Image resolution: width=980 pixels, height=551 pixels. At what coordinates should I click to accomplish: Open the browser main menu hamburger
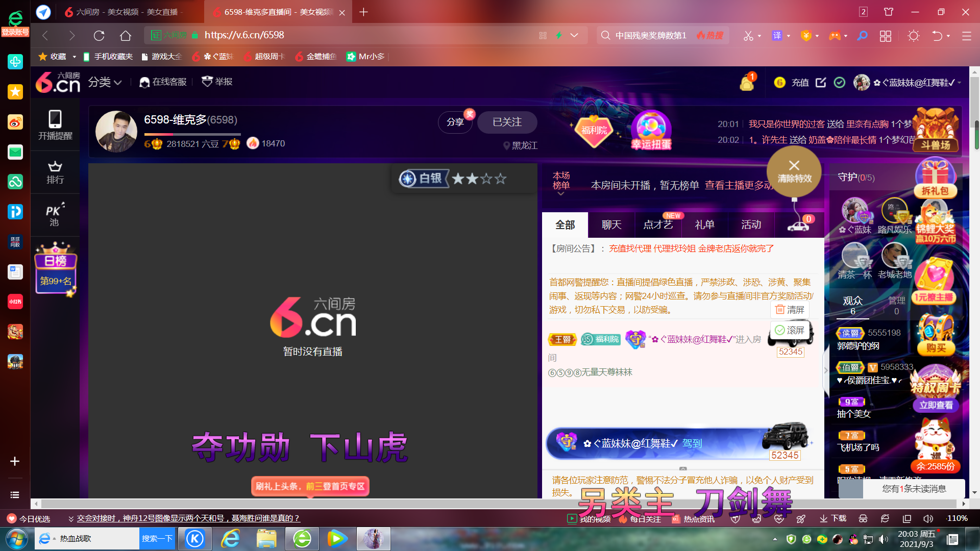pos(966,36)
